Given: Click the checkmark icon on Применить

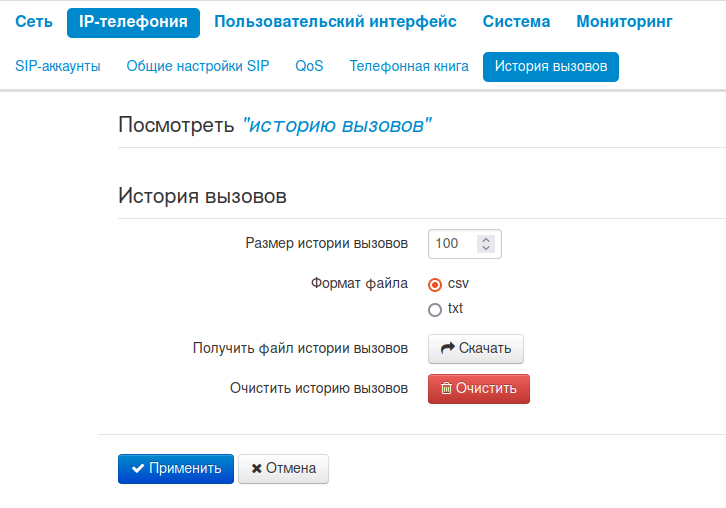Looking at the screenshot, I should tap(138, 468).
